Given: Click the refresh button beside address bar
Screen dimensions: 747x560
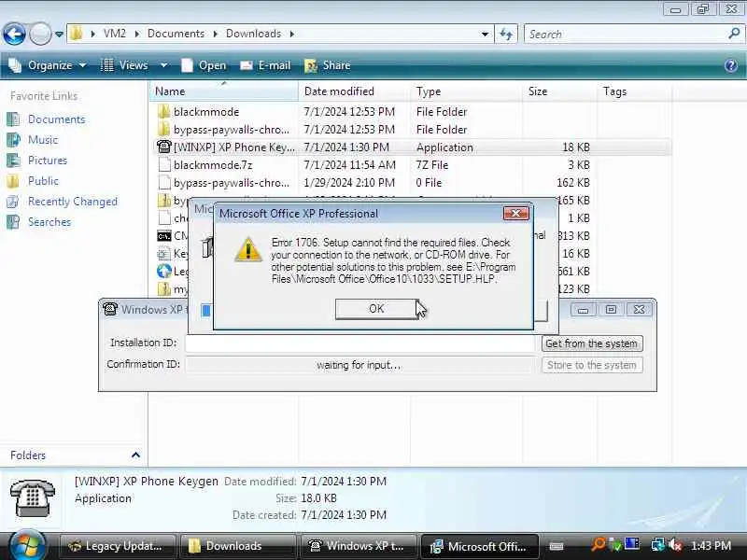Looking at the screenshot, I should point(506,34).
